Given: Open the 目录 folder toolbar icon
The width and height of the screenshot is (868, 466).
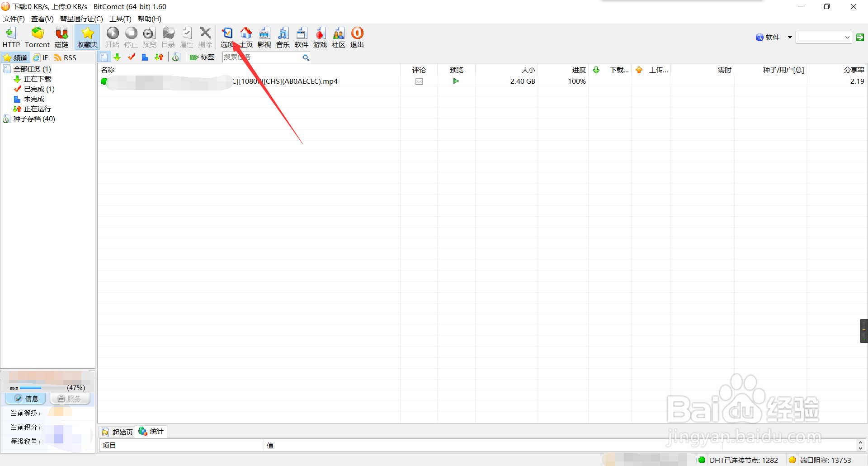Looking at the screenshot, I should 168,37.
